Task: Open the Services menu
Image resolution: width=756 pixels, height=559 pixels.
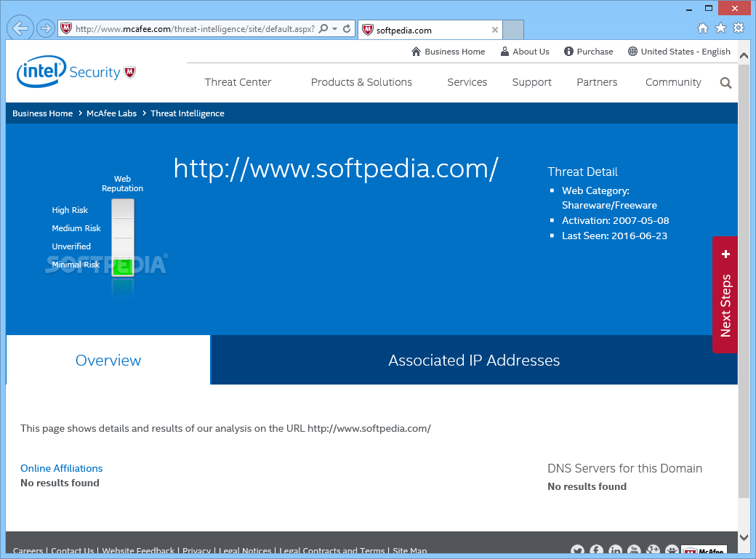Action: tap(467, 82)
